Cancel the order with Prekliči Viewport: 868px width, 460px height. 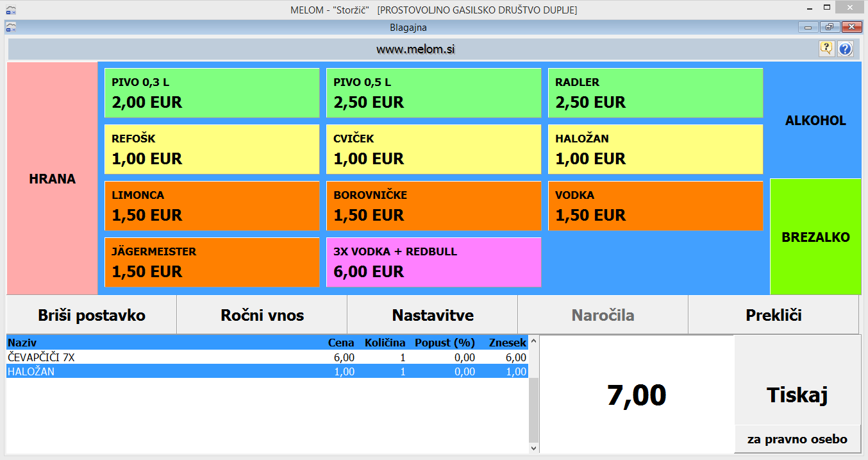pos(773,315)
